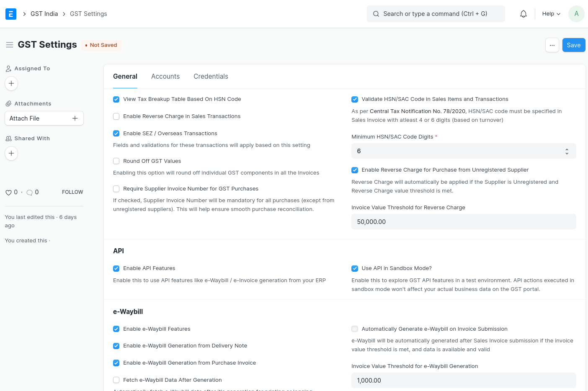This screenshot has width=588, height=391.
Task: Click the heart like icon
Action: tap(8, 193)
